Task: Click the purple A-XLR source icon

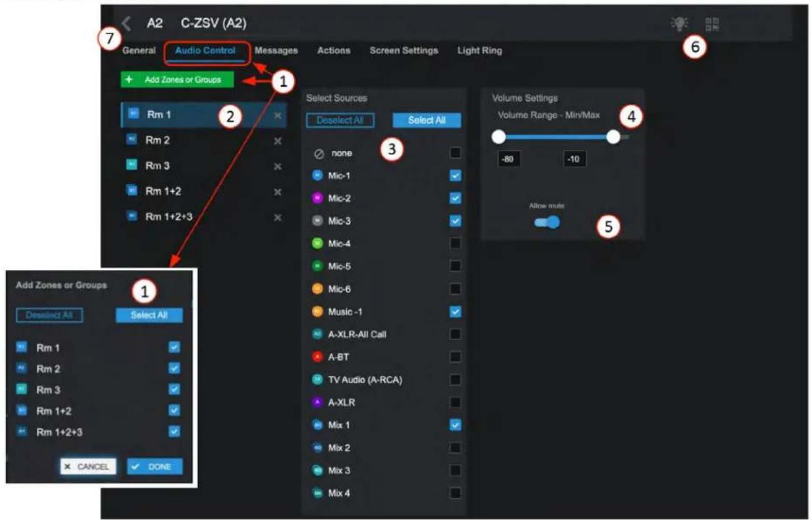Action: (x=318, y=402)
